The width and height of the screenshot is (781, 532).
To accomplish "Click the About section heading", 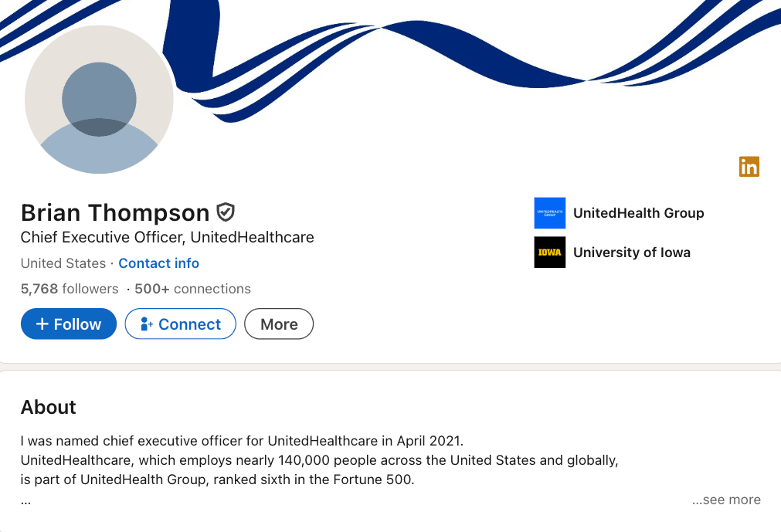I will click(49, 408).
